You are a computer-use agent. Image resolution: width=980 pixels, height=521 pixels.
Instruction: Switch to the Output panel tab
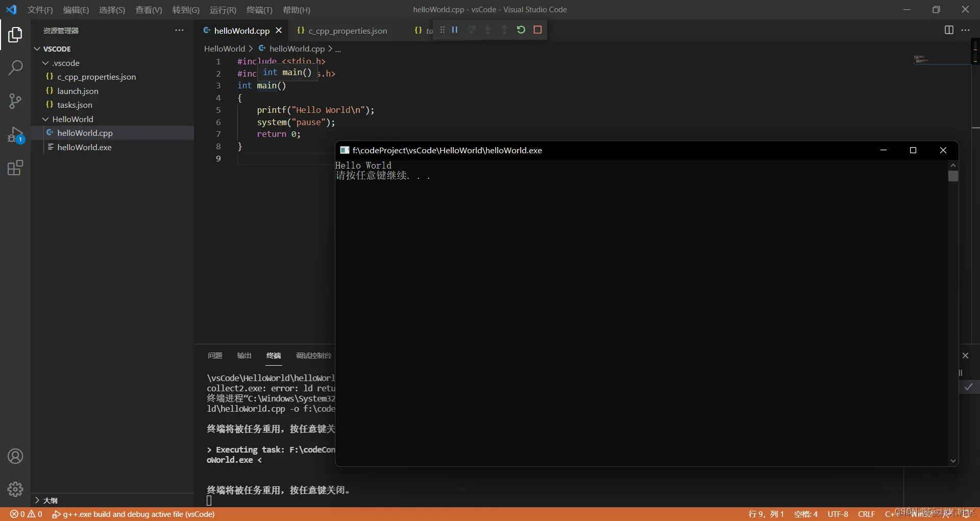[244, 356]
